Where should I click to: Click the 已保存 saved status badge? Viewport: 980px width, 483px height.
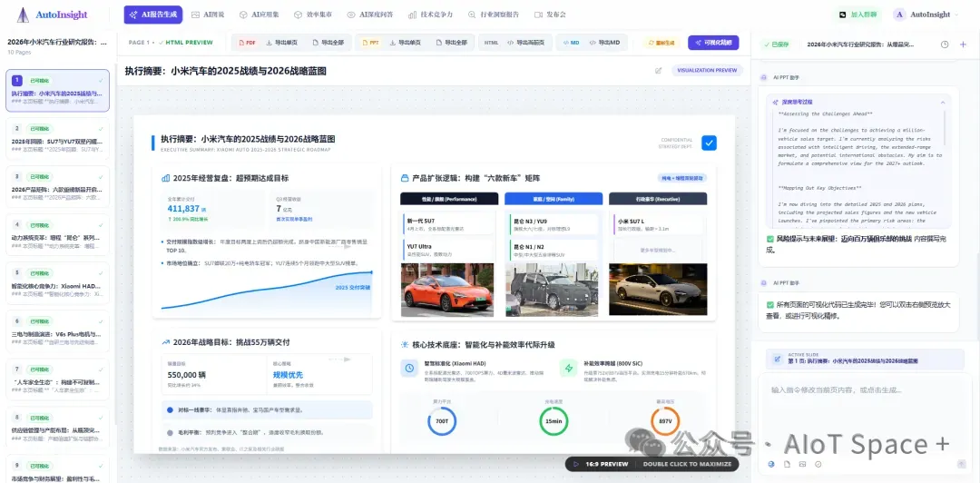[x=775, y=44]
